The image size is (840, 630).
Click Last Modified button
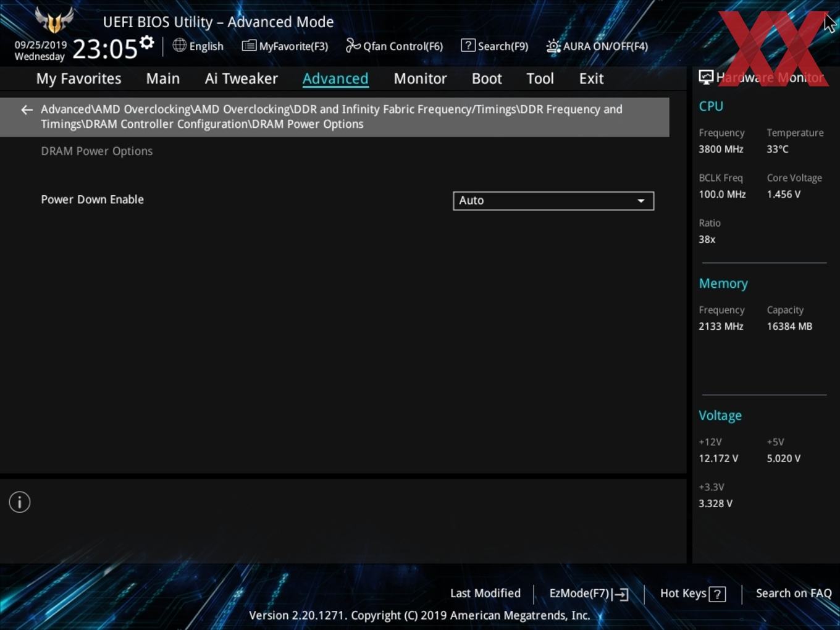(x=485, y=593)
